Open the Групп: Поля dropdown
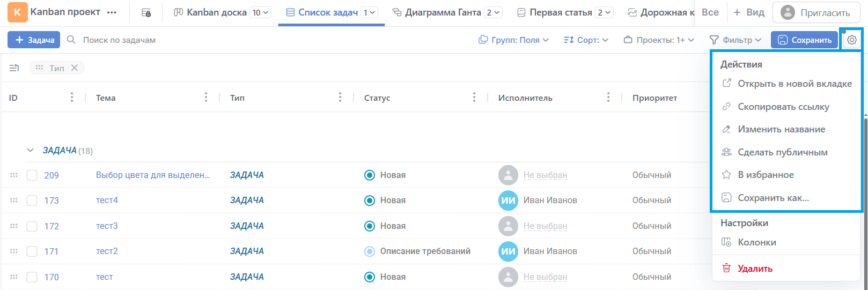 click(x=513, y=40)
